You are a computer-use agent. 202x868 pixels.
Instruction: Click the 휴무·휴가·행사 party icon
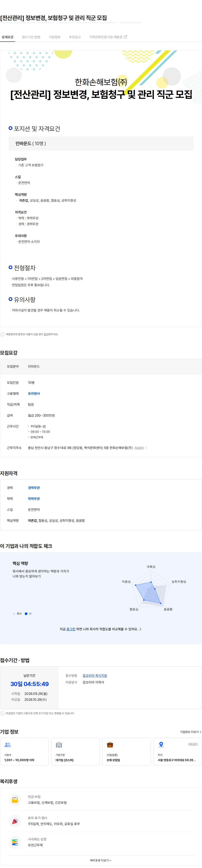[15, 821]
